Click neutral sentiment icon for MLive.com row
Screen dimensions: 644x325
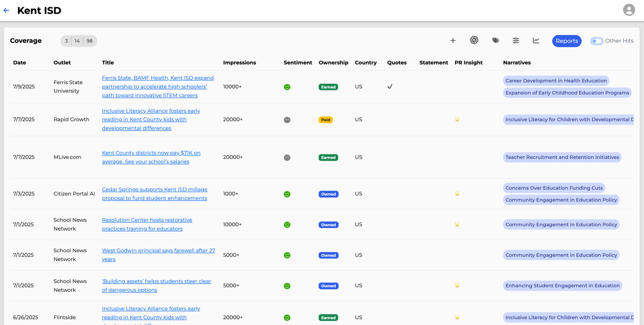[287, 158]
